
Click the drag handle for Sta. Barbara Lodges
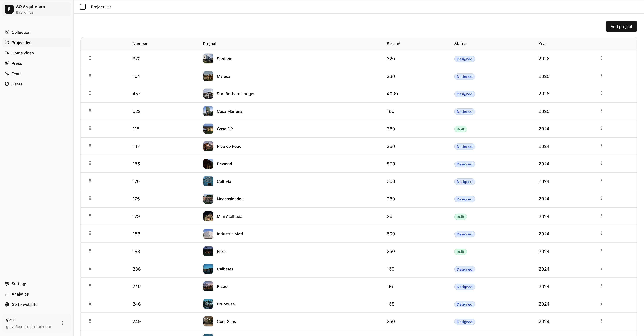(90, 93)
